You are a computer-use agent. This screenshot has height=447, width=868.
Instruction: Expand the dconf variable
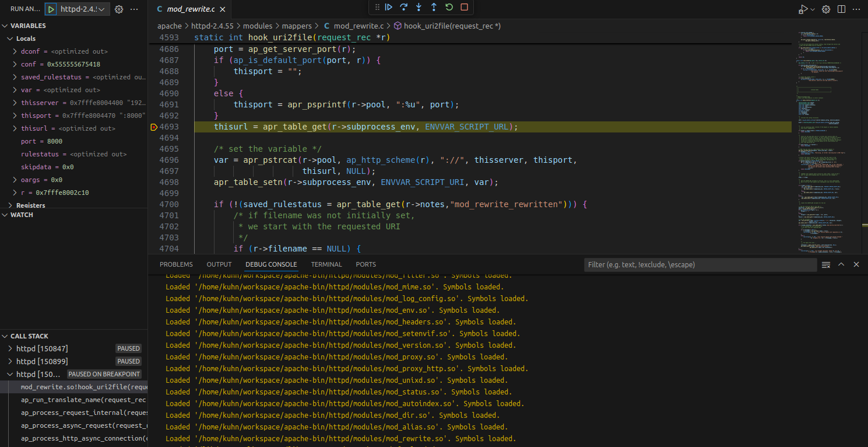pyautogui.click(x=15, y=51)
